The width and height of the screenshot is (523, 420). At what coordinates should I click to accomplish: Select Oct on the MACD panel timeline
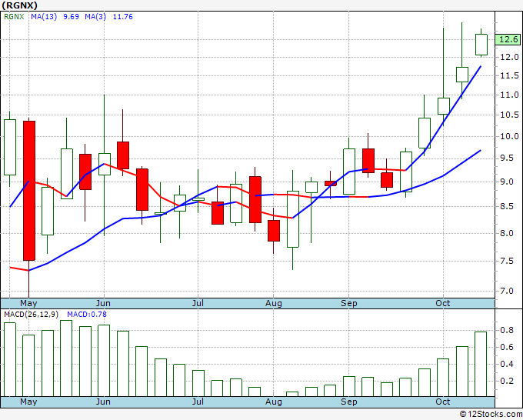click(x=443, y=402)
